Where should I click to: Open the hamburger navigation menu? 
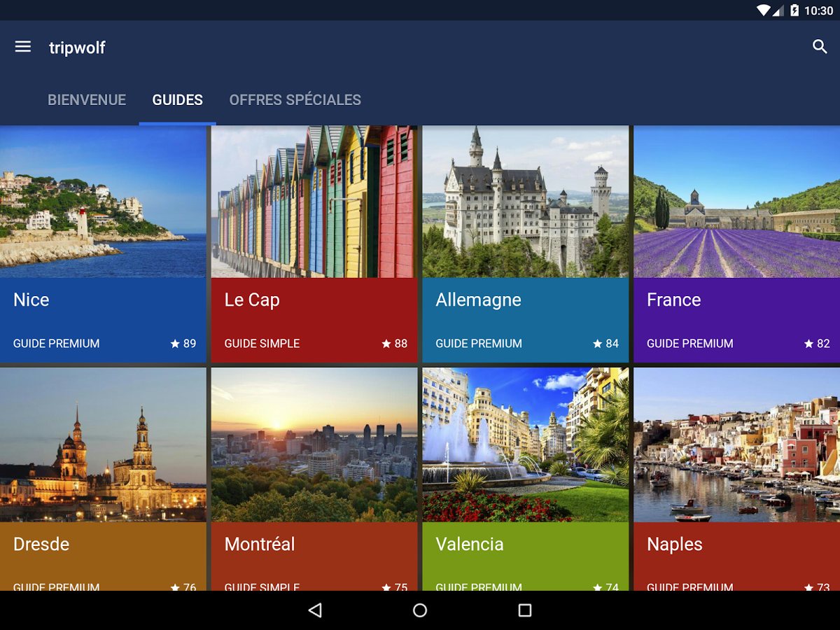(x=23, y=47)
